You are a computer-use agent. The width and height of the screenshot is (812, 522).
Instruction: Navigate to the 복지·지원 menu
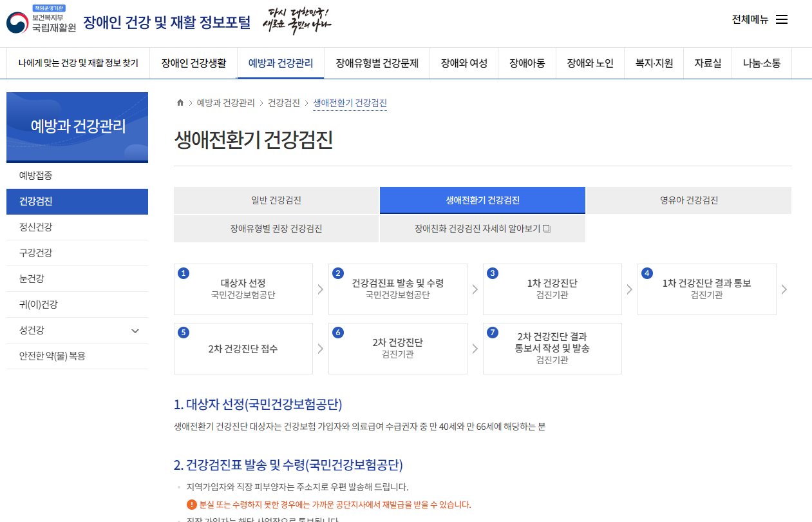click(654, 63)
